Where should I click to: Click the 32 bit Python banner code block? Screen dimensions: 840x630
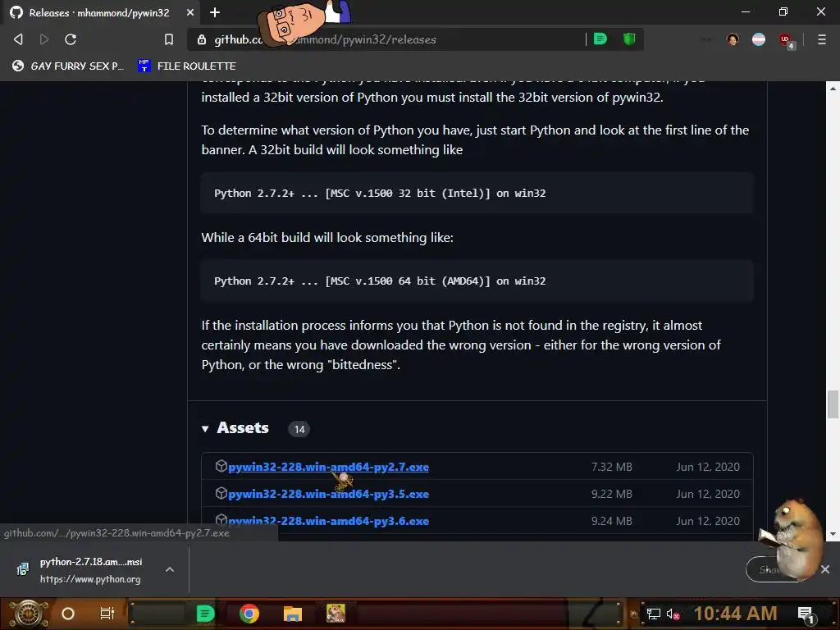(477, 194)
